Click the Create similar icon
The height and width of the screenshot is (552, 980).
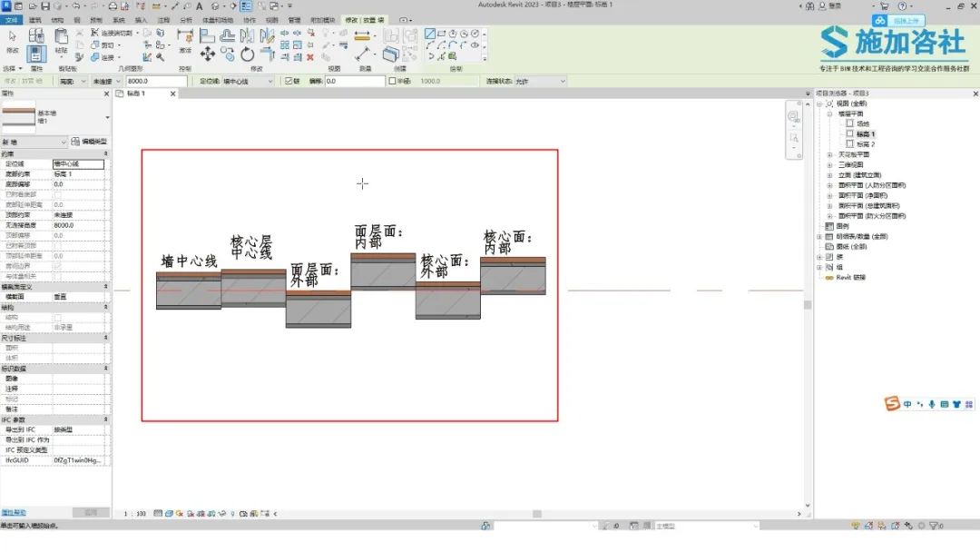(x=391, y=55)
